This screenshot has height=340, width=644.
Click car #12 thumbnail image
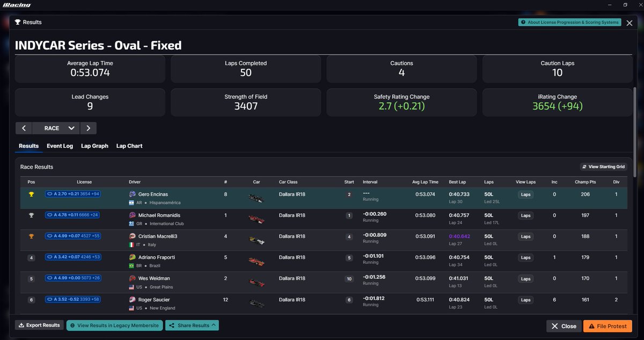(257, 303)
